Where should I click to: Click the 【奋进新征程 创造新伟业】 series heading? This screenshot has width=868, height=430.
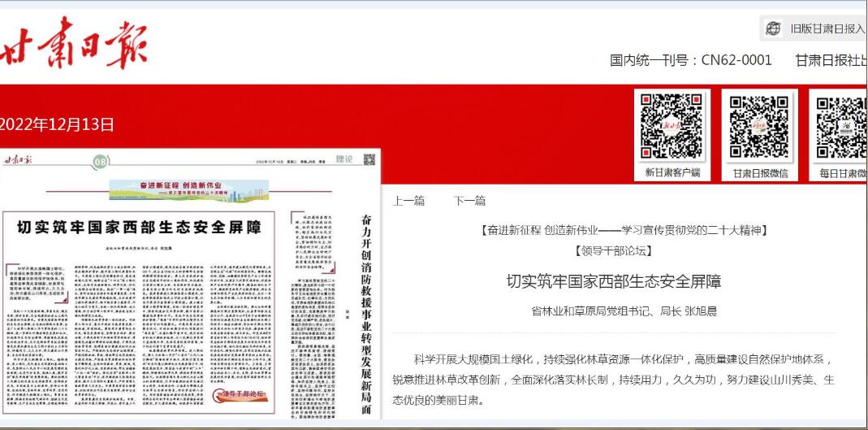click(624, 231)
